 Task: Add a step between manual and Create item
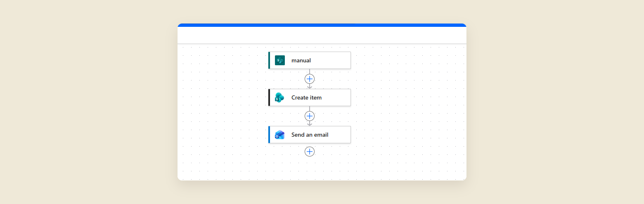pos(310,79)
